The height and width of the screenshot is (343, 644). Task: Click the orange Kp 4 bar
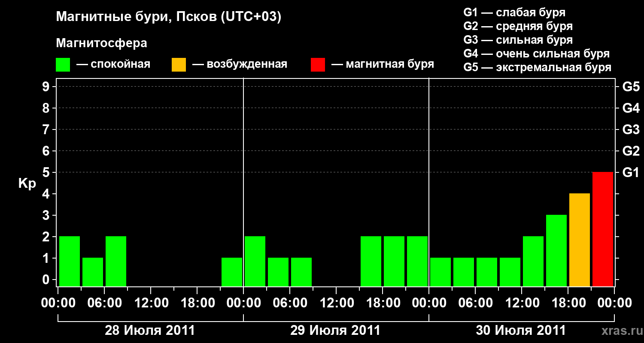[580, 240]
